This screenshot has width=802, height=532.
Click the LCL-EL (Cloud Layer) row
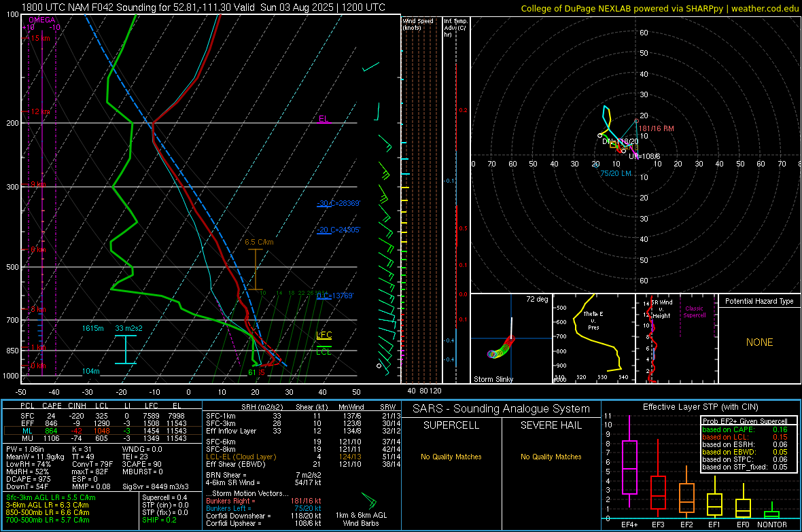click(303, 457)
